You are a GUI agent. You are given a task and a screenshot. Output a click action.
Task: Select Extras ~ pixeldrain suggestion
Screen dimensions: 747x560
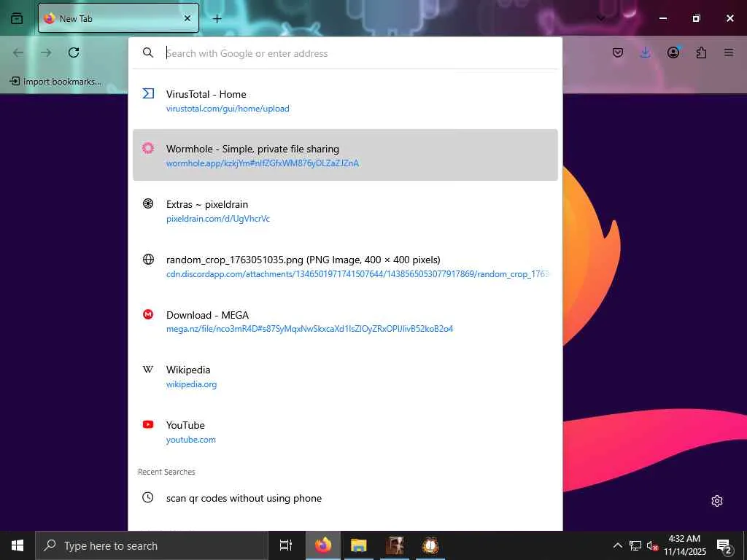(345, 211)
